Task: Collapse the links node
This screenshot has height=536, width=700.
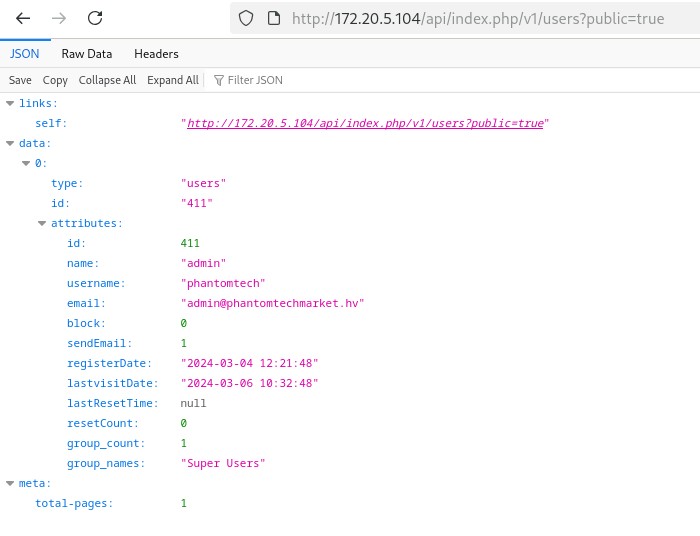Action: [x=10, y=103]
